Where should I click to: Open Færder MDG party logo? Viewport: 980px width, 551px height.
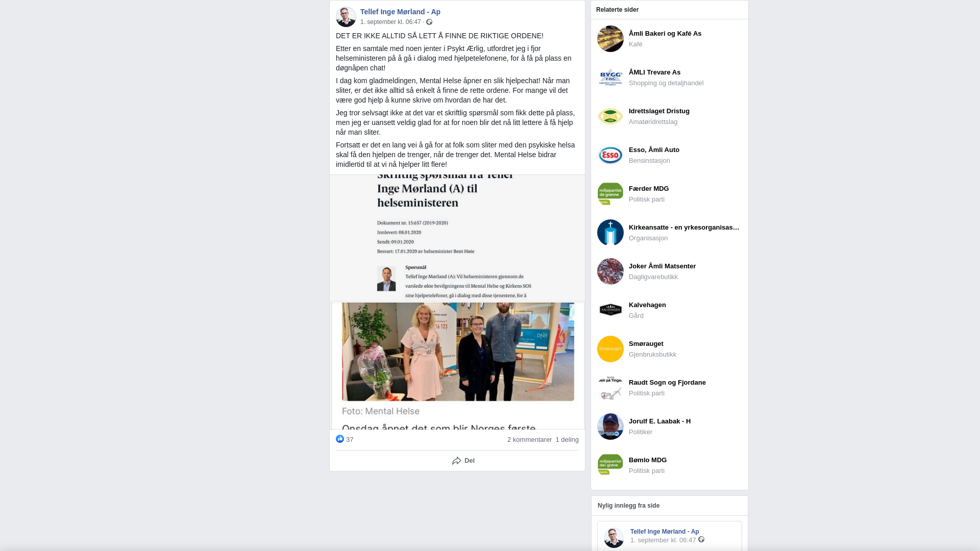610,194
